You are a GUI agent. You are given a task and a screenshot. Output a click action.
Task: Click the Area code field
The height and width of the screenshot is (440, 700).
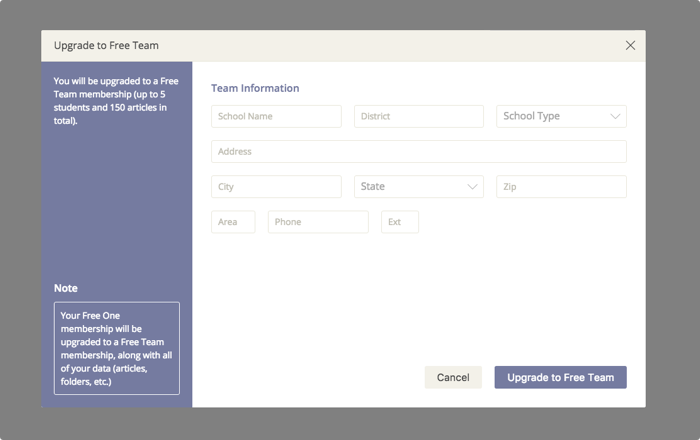tap(233, 222)
